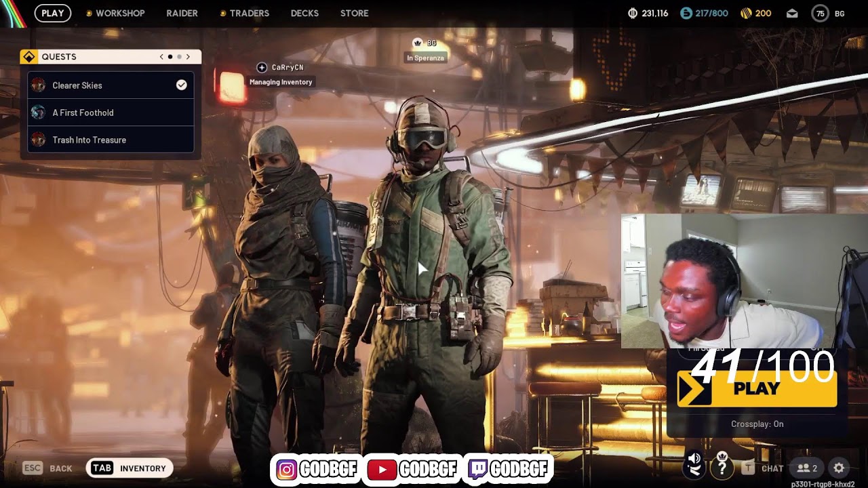Click the 'In Speranza' status label
This screenshot has width=868, height=488.
coord(425,58)
